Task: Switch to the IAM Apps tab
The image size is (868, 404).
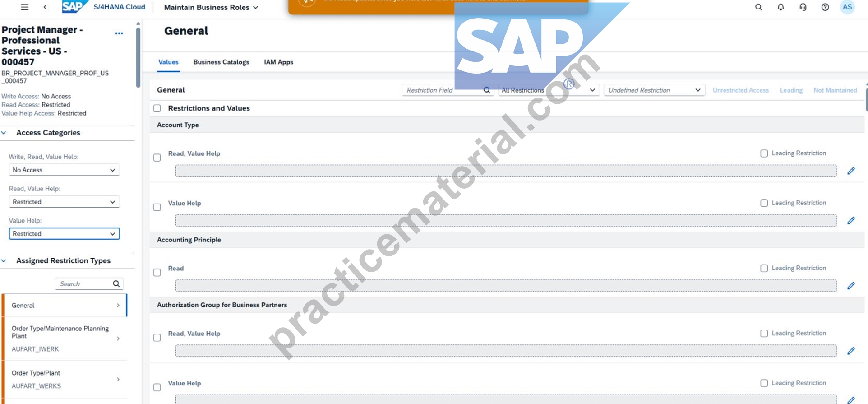Action: (x=278, y=62)
